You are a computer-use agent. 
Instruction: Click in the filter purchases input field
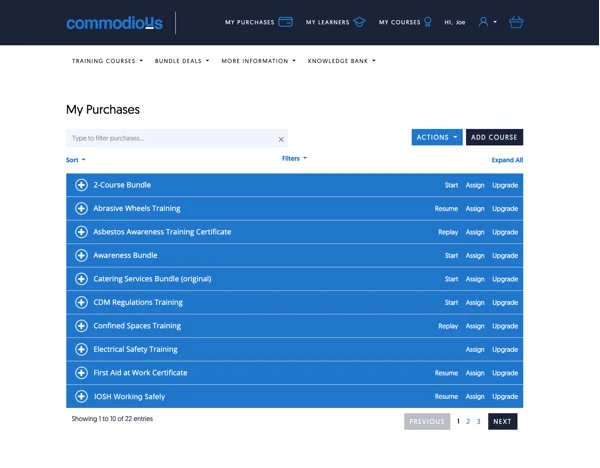(x=170, y=138)
